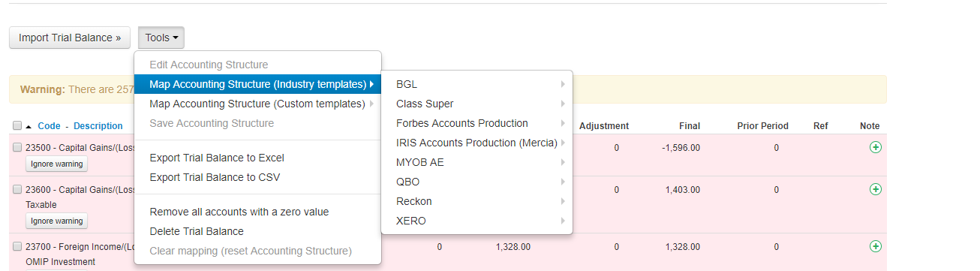Click Ignore warning under account 23500
This screenshot has height=271, width=980.
click(57, 164)
